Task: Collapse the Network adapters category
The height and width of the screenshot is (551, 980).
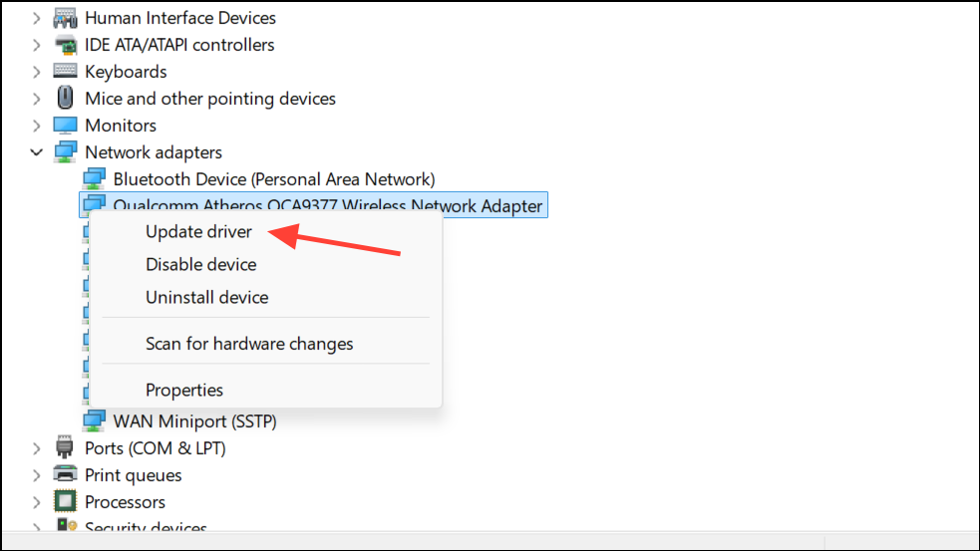Action: pyautogui.click(x=37, y=152)
